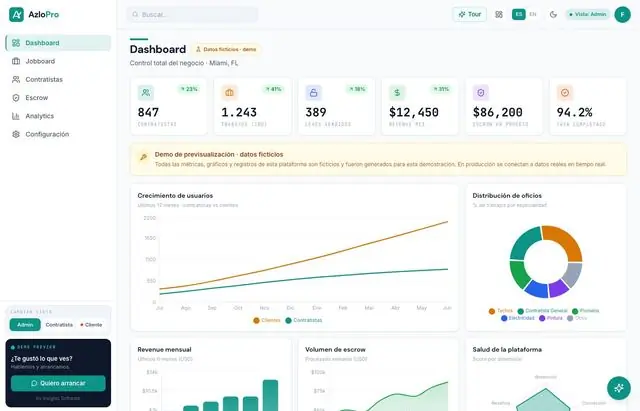This screenshot has height=411, width=640.
Task: Navigate to Escrow in the sidebar
Action: pos(58,98)
